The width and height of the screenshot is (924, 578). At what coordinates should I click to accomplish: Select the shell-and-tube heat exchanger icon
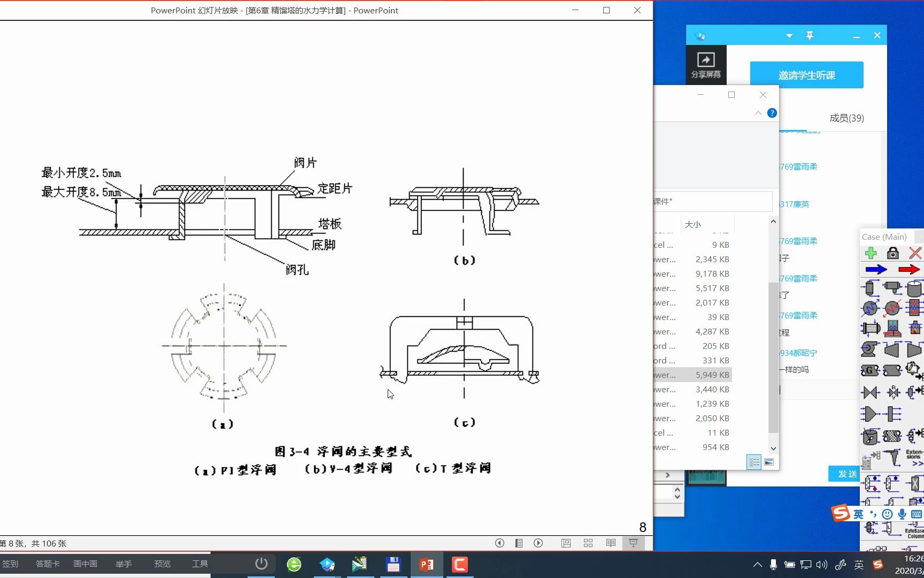tap(871, 328)
